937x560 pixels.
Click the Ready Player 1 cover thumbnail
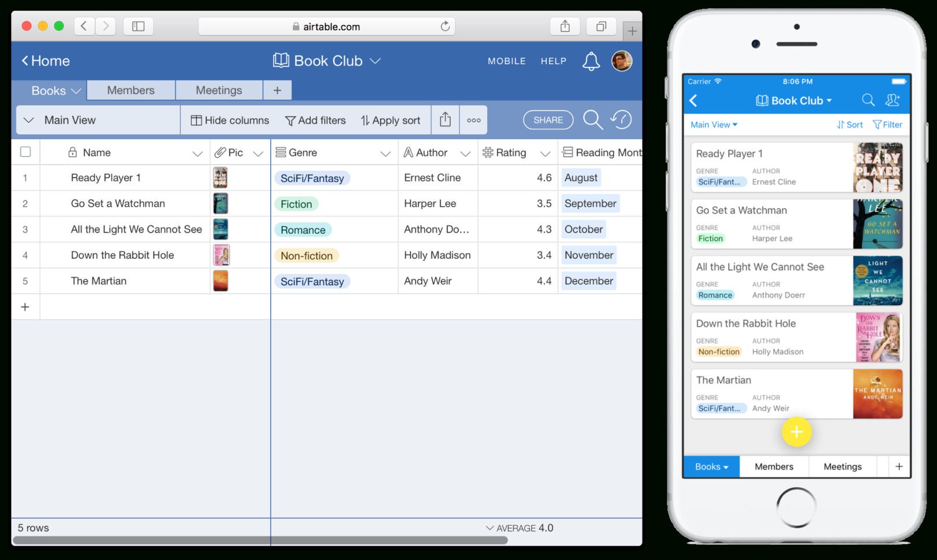221,177
